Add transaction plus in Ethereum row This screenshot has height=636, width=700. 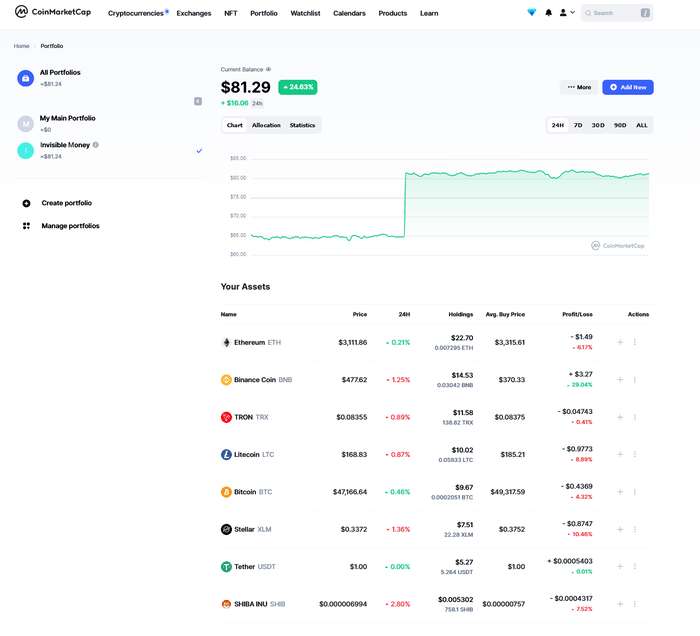pyautogui.click(x=620, y=342)
